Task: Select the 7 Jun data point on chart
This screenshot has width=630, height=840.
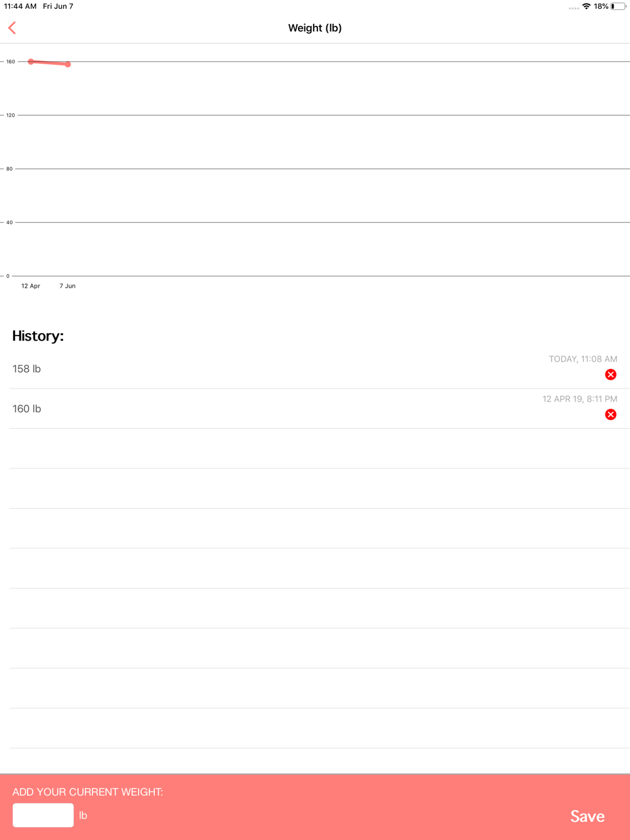Action: coord(67,64)
